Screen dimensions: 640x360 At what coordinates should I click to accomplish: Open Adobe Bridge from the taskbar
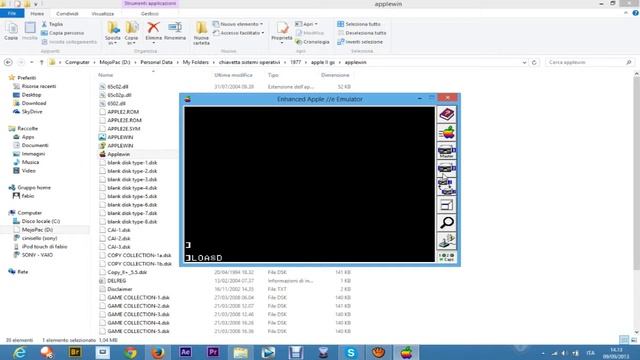[75, 352]
